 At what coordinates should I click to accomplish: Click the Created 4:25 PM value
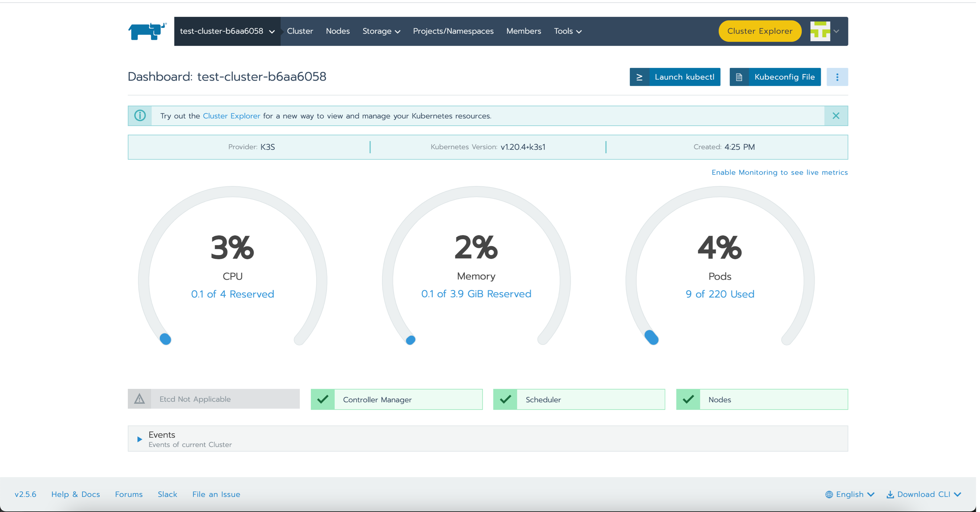[739, 147]
